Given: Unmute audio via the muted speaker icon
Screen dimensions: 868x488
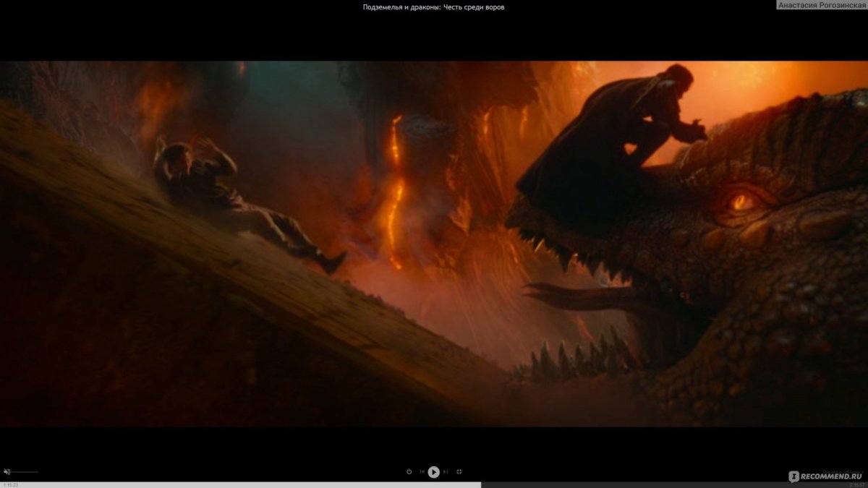Looking at the screenshot, I should tap(7, 472).
